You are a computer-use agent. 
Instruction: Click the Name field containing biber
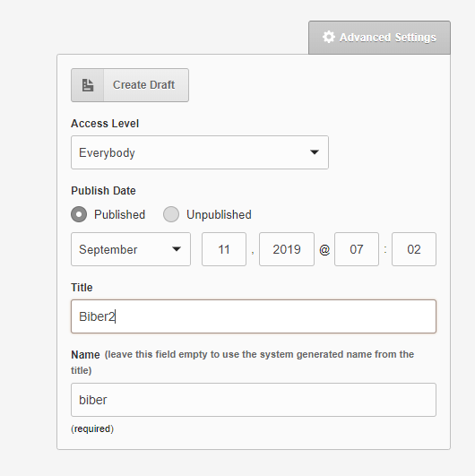coord(254,400)
